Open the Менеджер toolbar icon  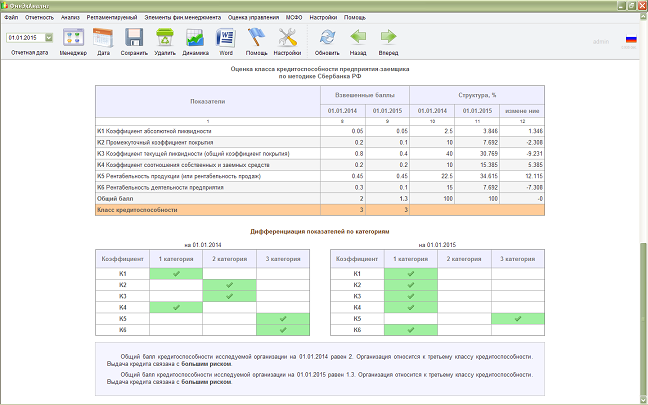[x=73, y=38]
